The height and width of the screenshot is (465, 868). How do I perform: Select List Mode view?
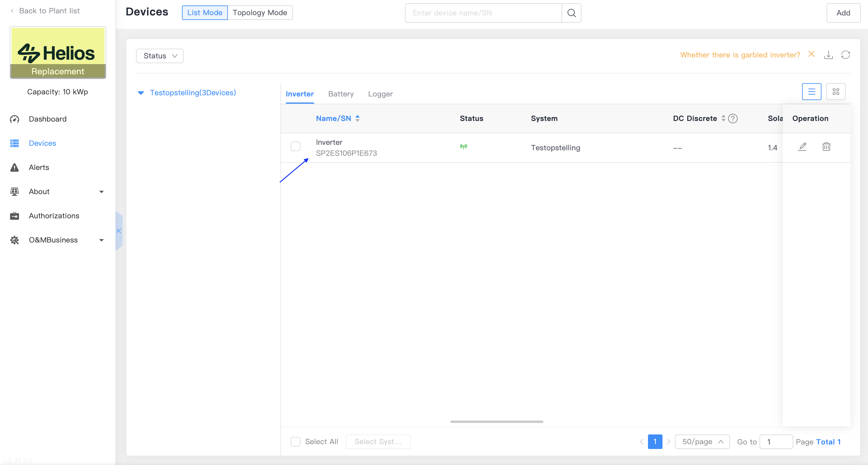point(205,13)
